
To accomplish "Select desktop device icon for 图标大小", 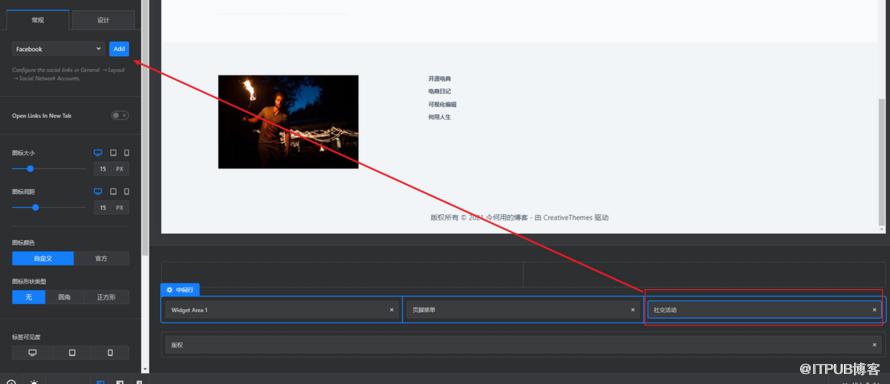I will 98,153.
